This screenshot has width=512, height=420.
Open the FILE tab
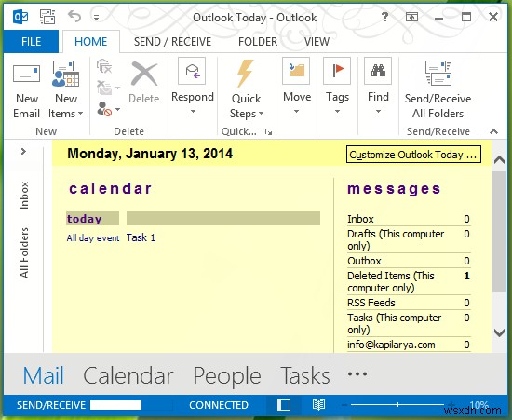31,42
